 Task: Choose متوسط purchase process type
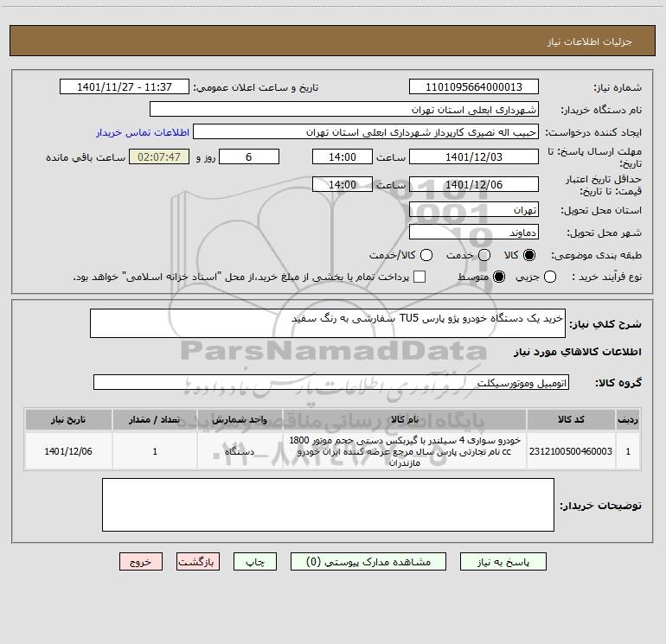[x=499, y=277]
